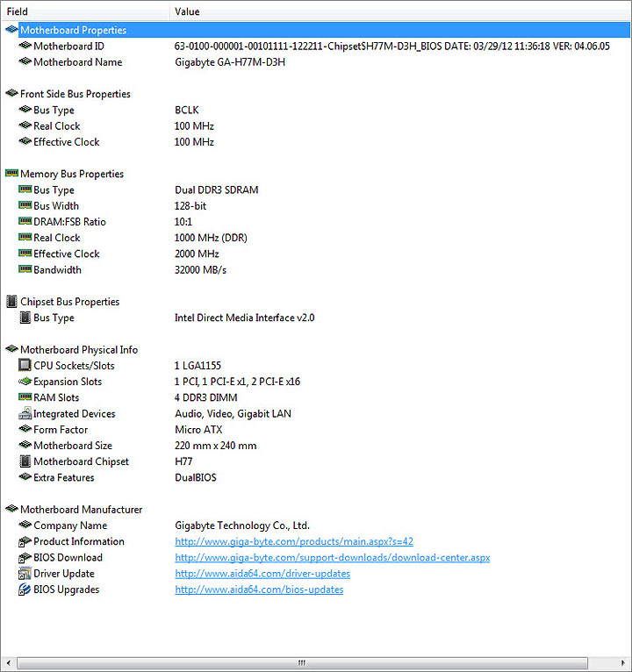Click the Integrated Devices icon
The width and height of the screenshot is (632, 672).
[25, 413]
